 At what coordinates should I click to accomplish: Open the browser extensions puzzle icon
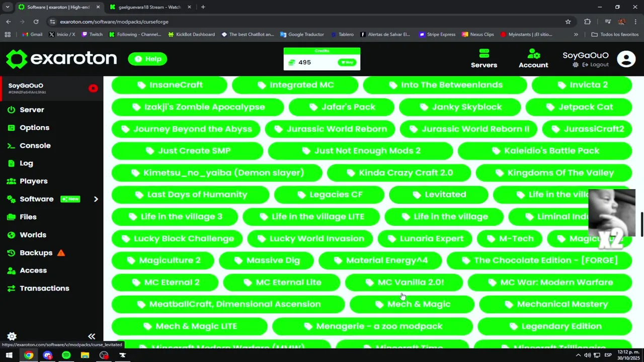(x=587, y=22)
